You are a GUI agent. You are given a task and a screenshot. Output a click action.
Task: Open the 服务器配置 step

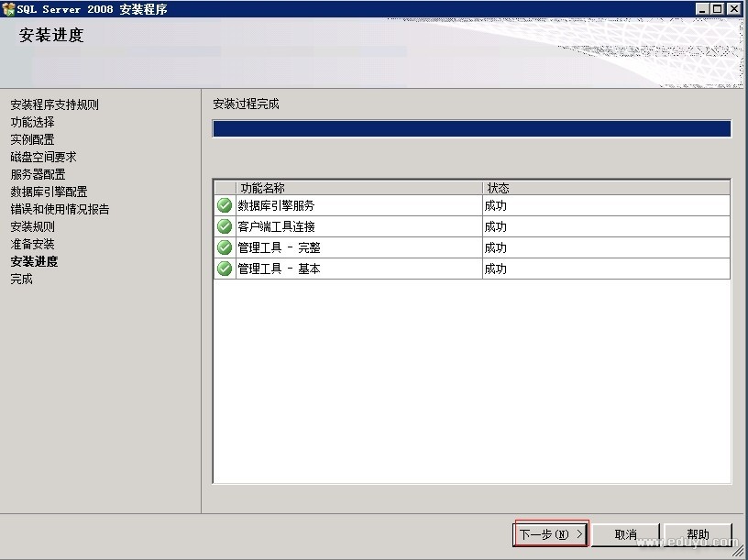38,174
